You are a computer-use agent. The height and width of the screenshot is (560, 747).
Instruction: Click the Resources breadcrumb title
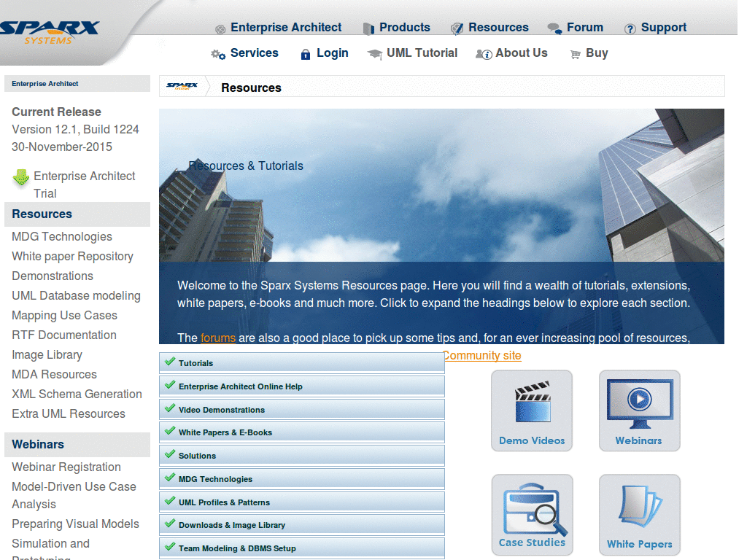(251, 88)
